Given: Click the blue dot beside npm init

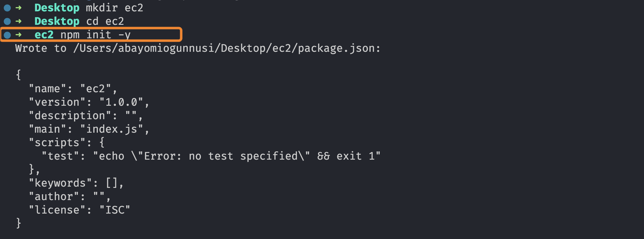Looking at the screenshot, I should point(7,35).
